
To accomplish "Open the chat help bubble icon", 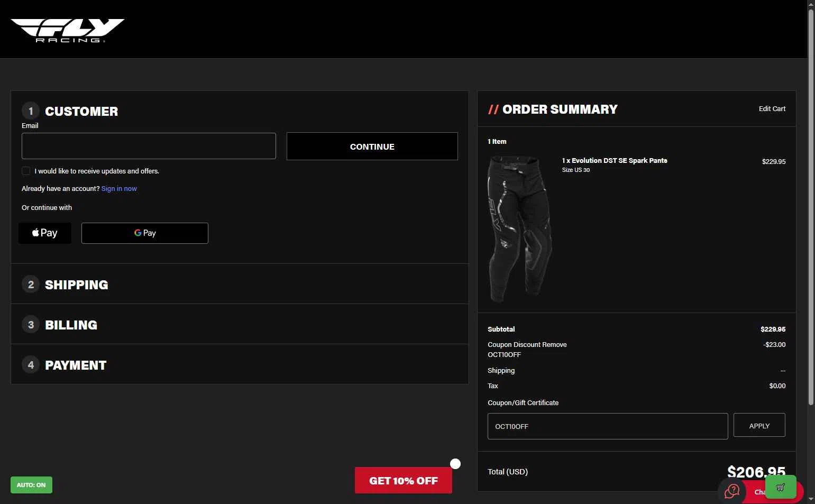I will pyautogui.click(x=732, y=491).
